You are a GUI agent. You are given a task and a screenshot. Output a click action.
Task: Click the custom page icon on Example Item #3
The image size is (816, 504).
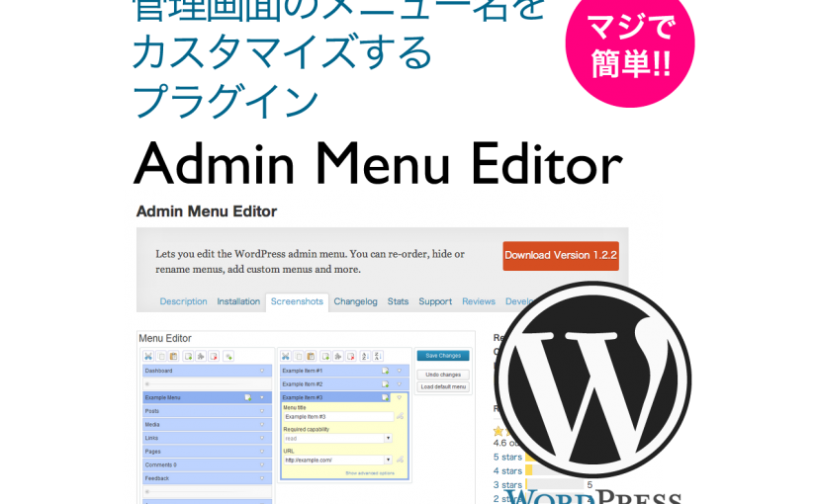click(x=385, y=397)
